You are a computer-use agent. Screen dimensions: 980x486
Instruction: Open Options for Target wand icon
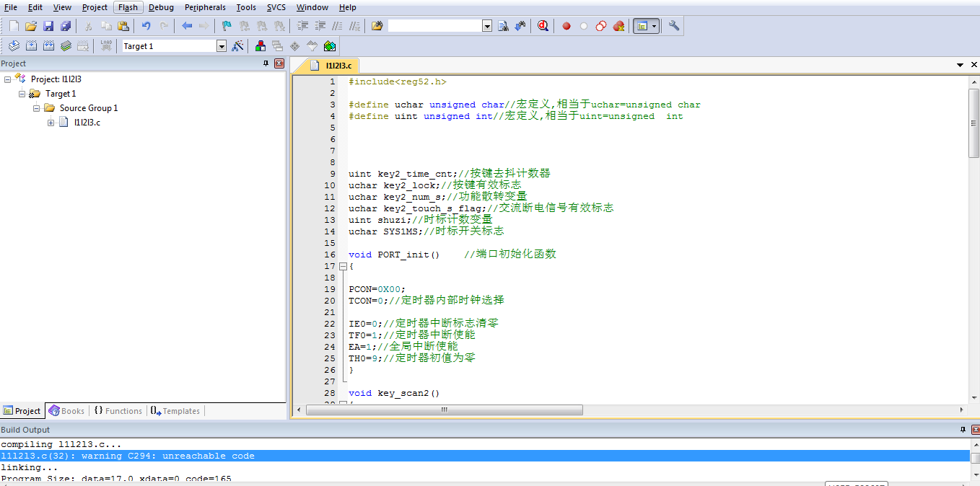pos(237,45)
